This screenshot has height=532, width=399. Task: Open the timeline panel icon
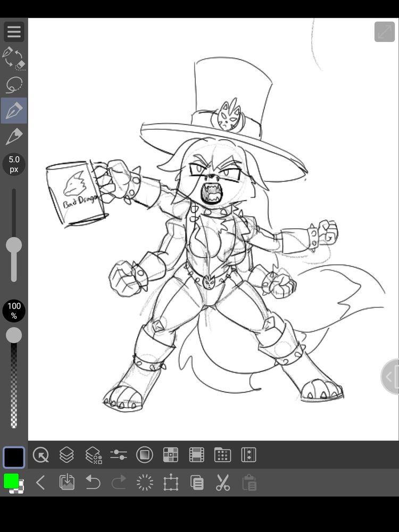[248, 455]
